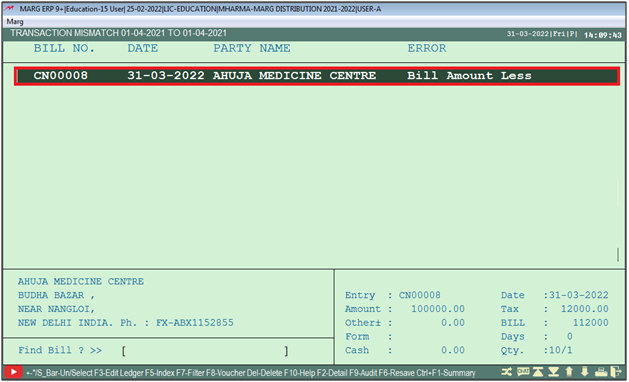Screen dimensions: 629x382
Task: Click AHUJA MEDICINE CENTRE in the address panel
Action: tap(81, 282)
